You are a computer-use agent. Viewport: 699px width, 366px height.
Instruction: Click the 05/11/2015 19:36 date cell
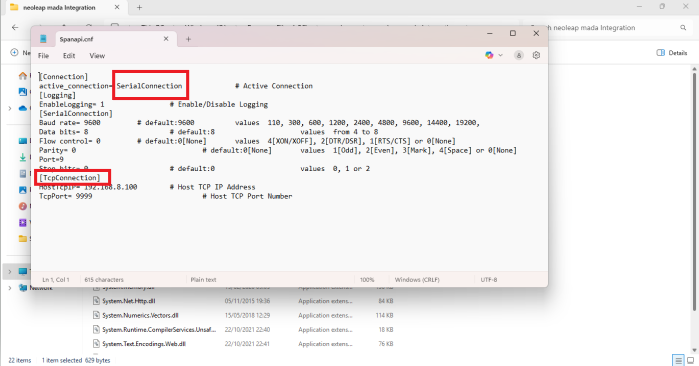point(247,301)
